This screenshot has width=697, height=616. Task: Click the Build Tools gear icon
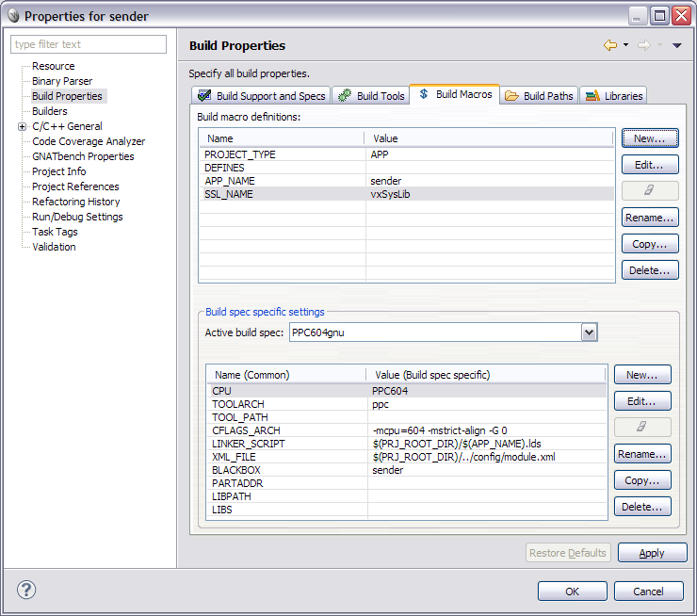(x=345, y=95)
